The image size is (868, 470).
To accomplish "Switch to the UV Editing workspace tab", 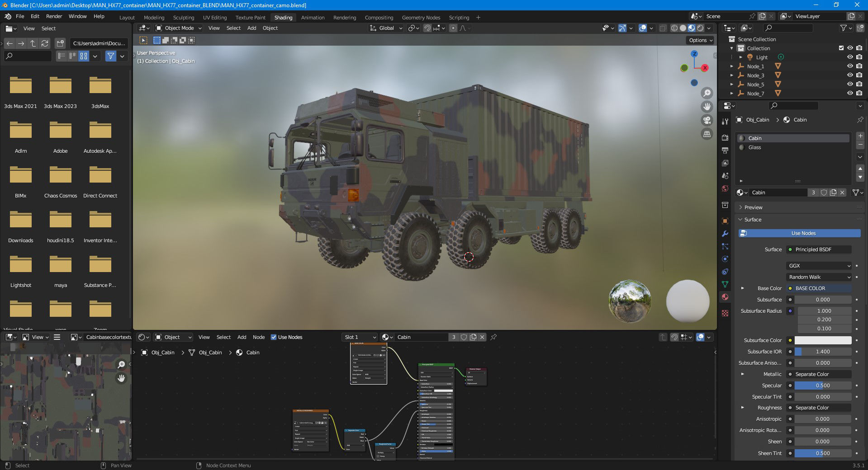I will pos(215,18).
